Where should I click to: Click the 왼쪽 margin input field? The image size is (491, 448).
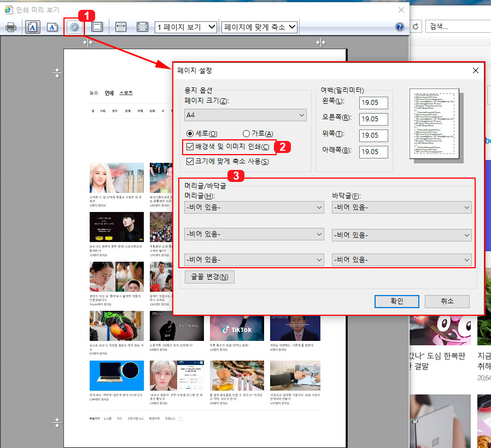click(373, 103)
